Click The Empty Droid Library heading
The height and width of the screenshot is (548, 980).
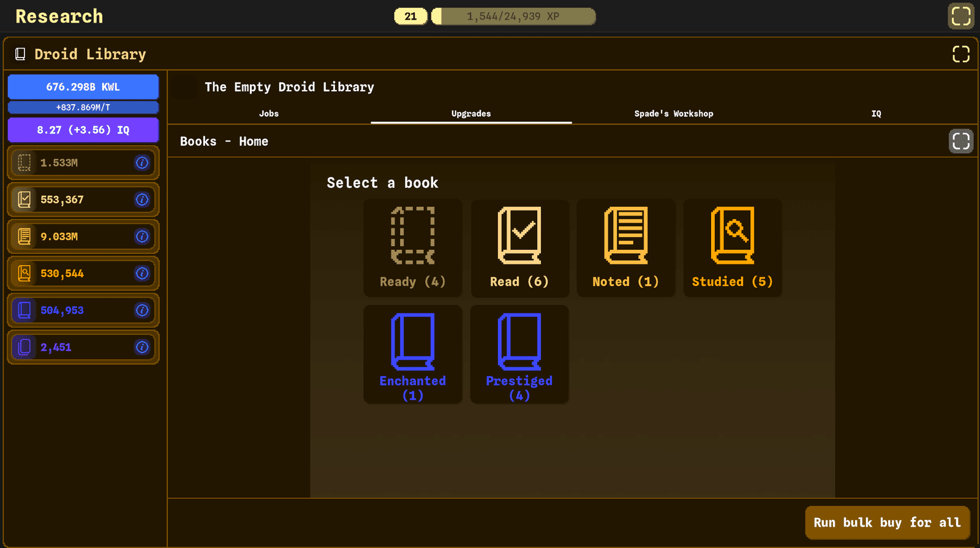tap(289, 87)
